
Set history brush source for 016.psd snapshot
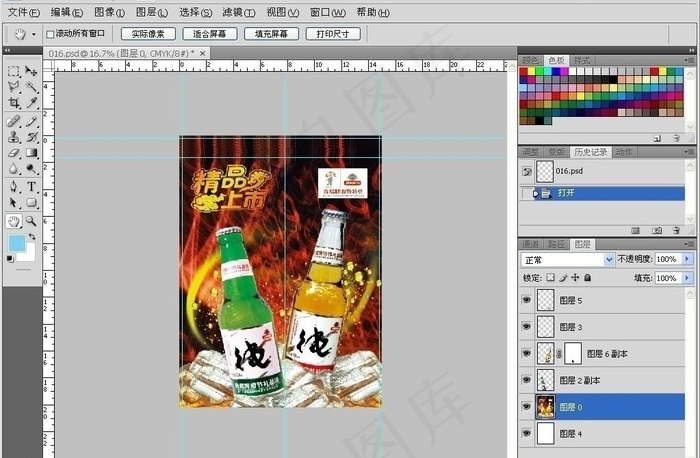coord(527,171)
